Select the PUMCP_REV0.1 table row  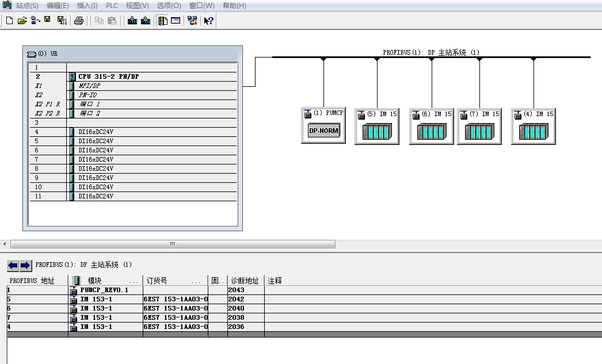coord(304,290)
